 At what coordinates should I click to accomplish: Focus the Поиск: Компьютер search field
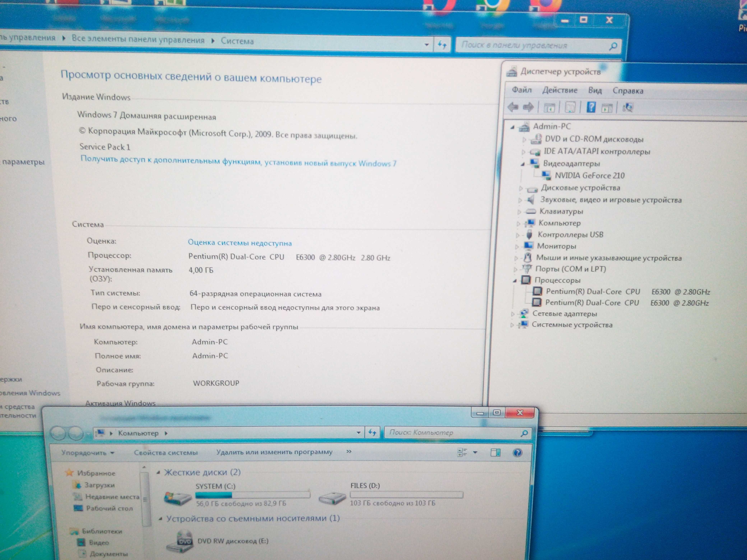pos(458,432)
